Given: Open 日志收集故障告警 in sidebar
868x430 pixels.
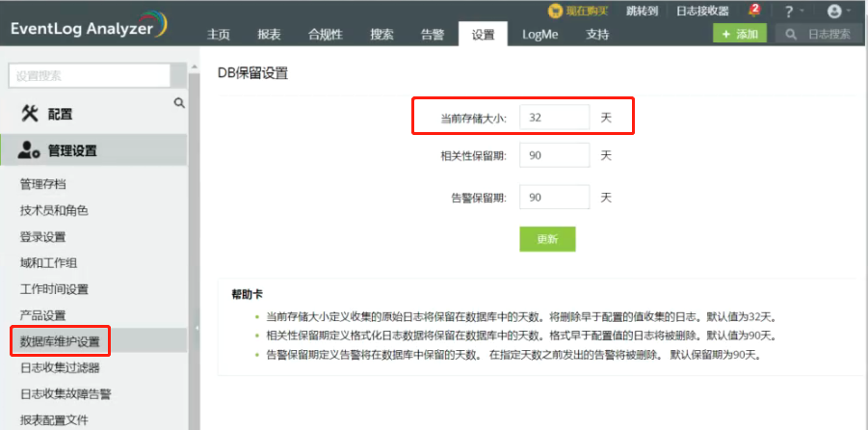Looking at the screenshot, I should pyautogui.click(x=66, y=394).
